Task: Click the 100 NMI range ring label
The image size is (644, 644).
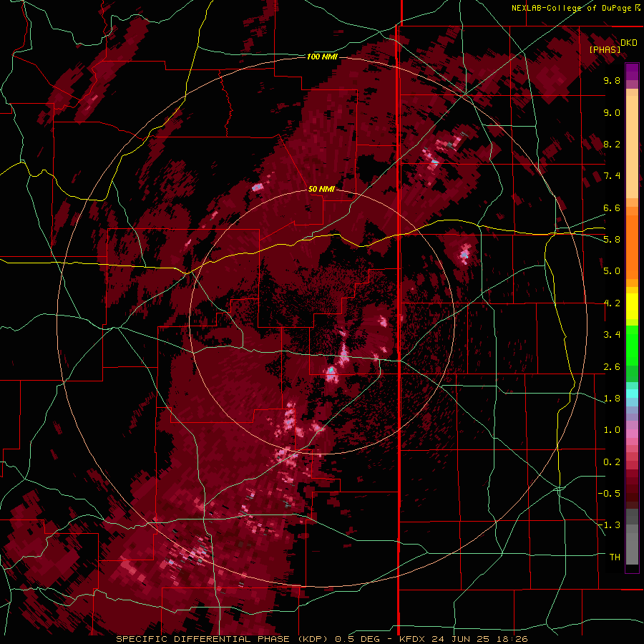Action: coord(322,57)
